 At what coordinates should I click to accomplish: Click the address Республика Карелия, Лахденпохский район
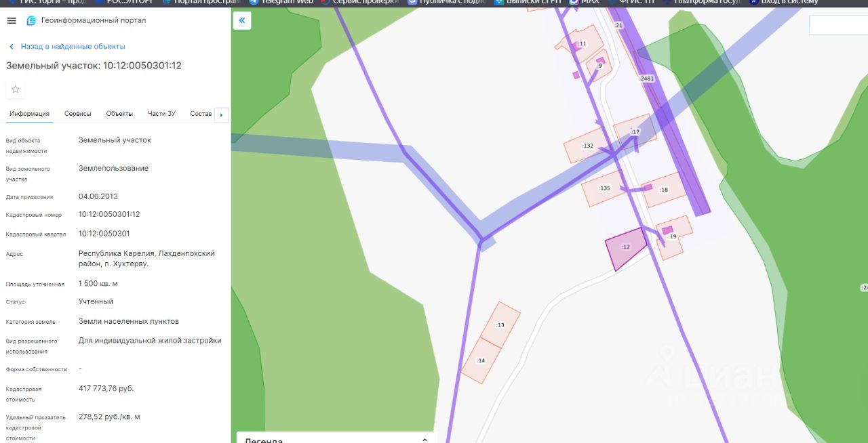pos(146,258)
